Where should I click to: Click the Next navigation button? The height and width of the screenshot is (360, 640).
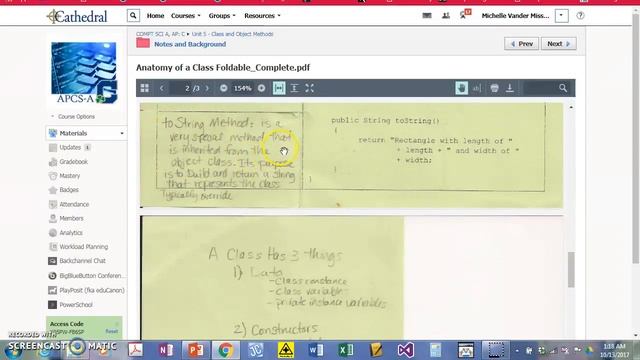pyautogui.click(x=558, y=44)
